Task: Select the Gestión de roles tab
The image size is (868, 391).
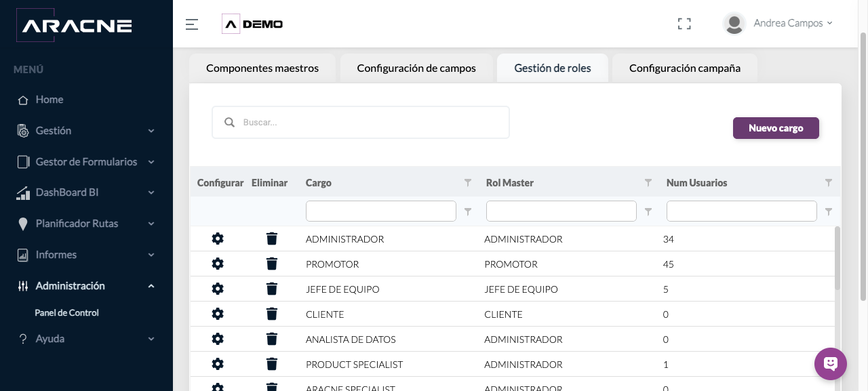Action: [x=553, y=68]
